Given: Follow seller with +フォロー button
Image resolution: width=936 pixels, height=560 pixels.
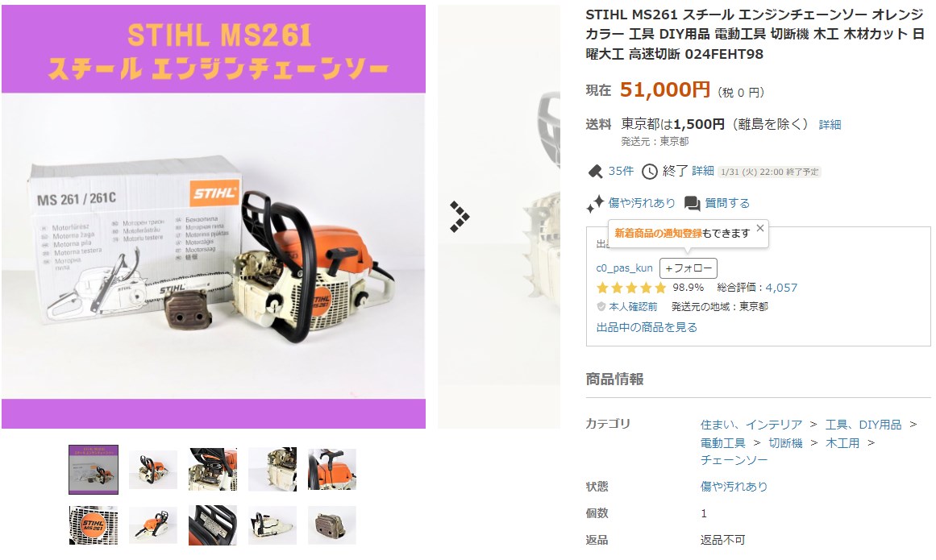Looking at the screenshot, I should [x=688, y=268].
